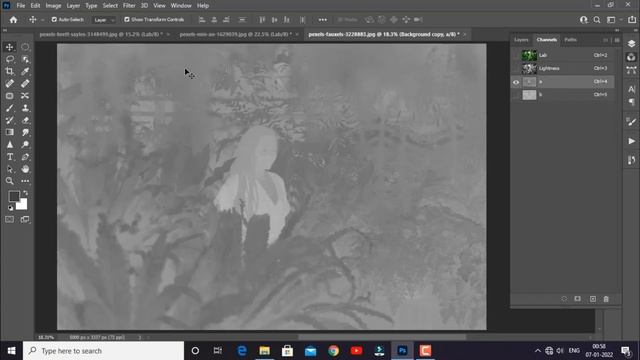Show the Lab composite channel visibility

click(516, 55)
